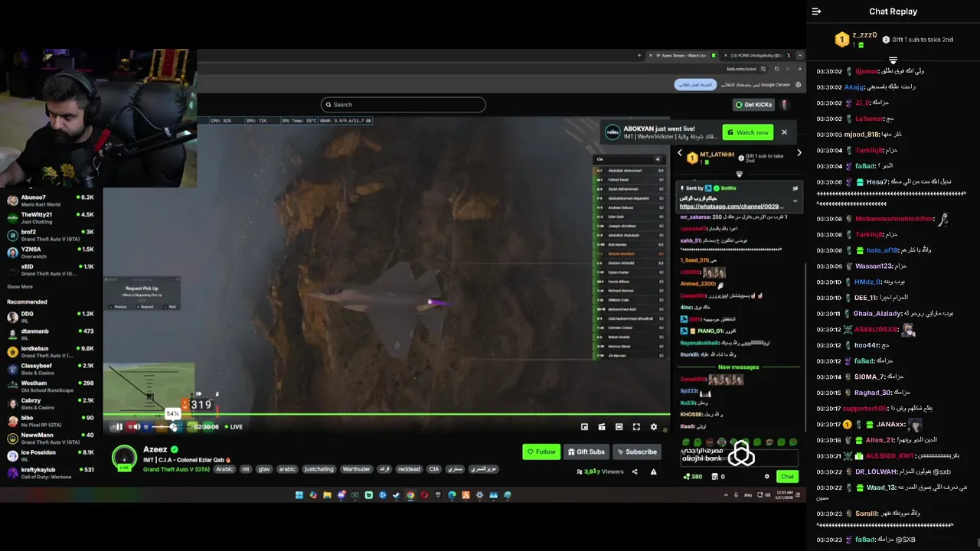
Task: Select the Warthuder tag
Action: tap(357, 469)
